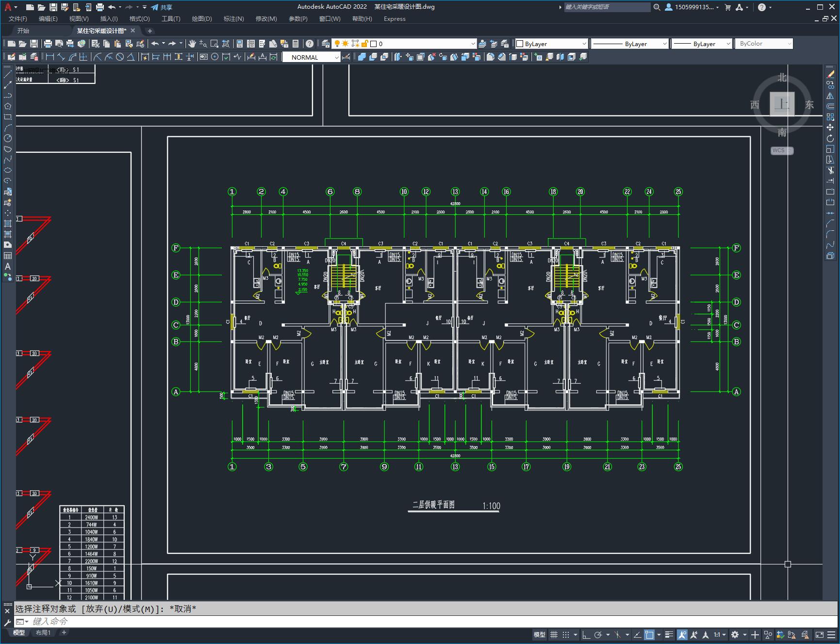
Task: Select the Revision Cloud tool
Action: [x=8, y=149]
